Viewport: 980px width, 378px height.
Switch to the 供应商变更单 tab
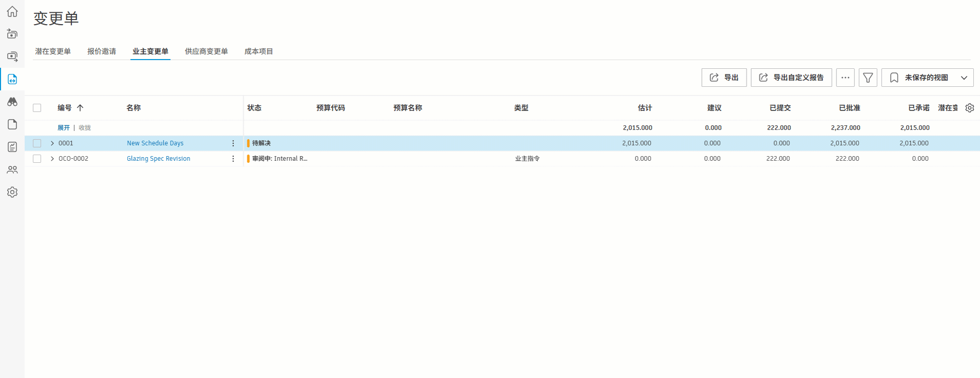[x=206, y=51]
